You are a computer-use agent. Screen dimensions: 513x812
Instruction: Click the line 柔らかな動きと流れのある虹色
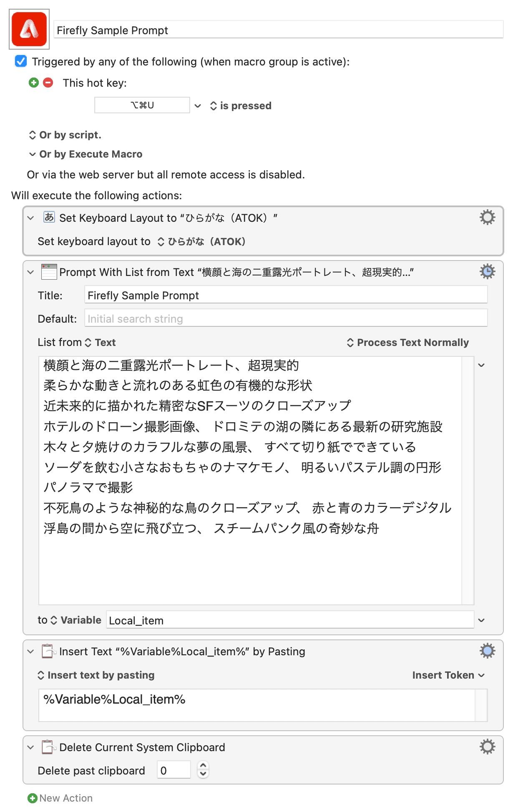178,385
